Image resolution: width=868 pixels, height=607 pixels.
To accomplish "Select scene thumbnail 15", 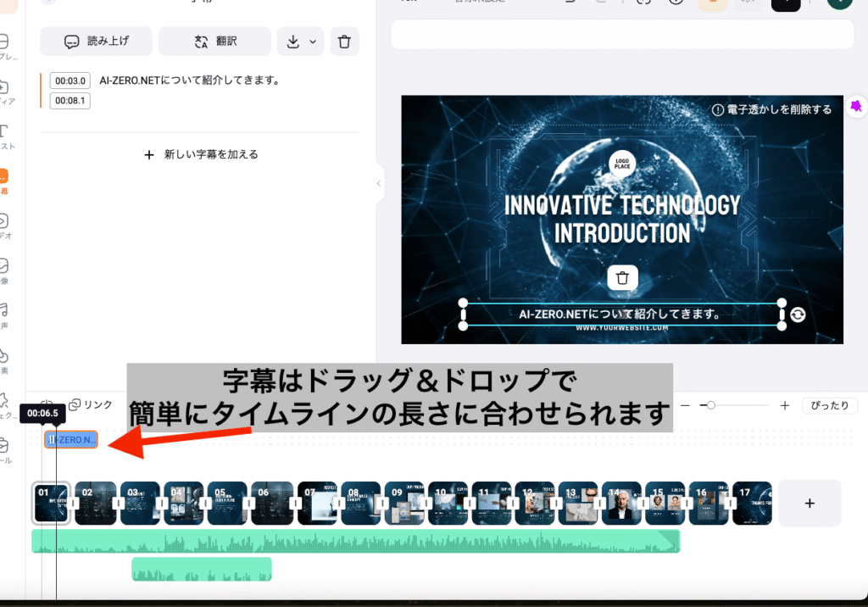I will [665, 503].
